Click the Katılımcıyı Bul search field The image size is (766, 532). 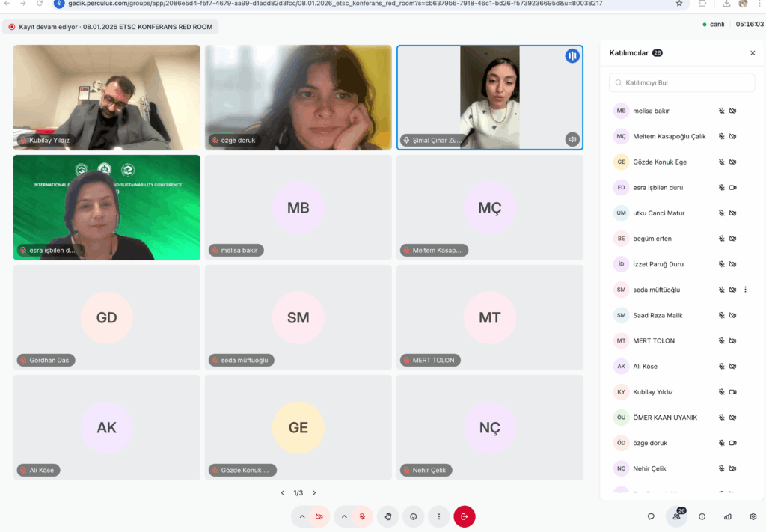pos(681,82)
